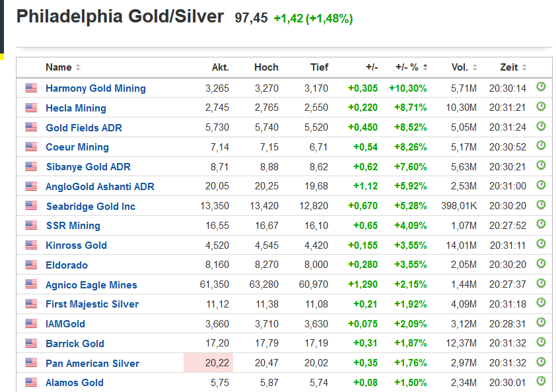Screen dimensions: 556x392
Task: Click the US flag beside SSR Mining
Action: click(x=31, y=225)
